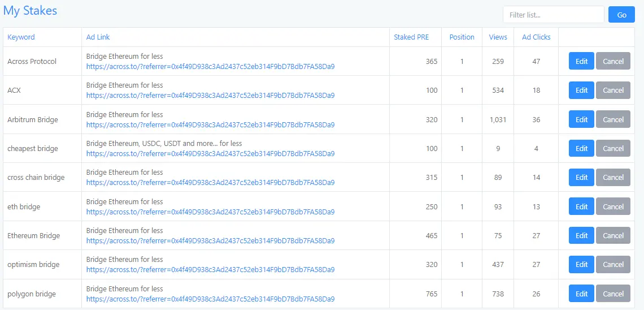Edit the eth bridge stake
644x310 pixels.
point(581,206)
